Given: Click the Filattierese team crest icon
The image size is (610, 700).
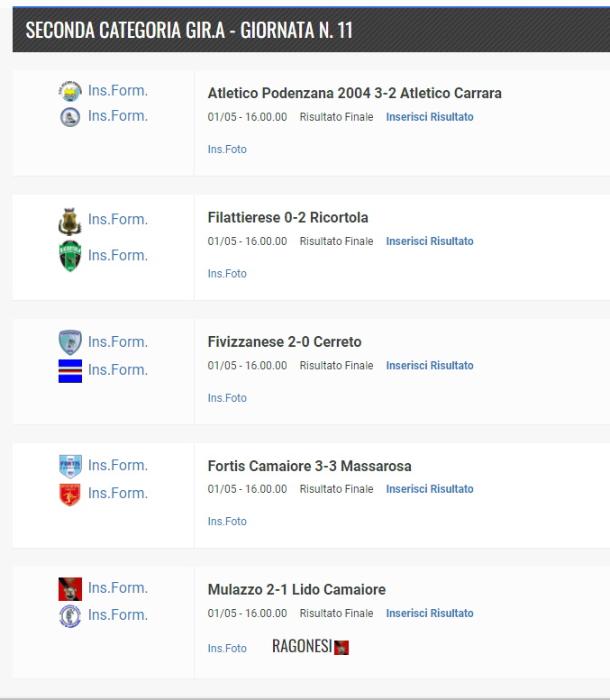Looking at the screenshot, I should point(70,221).
